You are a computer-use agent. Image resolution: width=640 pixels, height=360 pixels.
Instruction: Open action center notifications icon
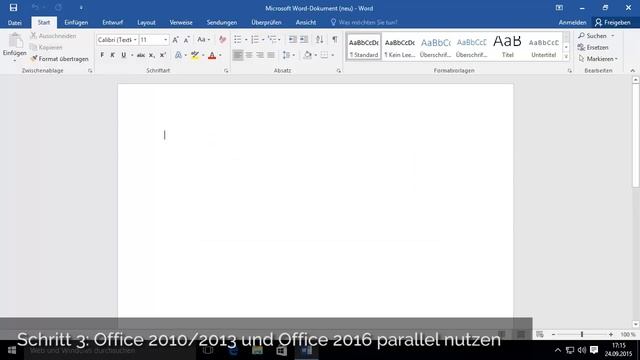(594, 350)
